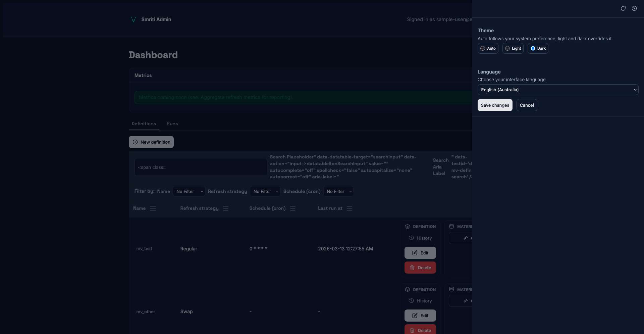The height and width of the screenshot is (334, 644).
Task: Select the Light theme option
Action: (513, 48)
